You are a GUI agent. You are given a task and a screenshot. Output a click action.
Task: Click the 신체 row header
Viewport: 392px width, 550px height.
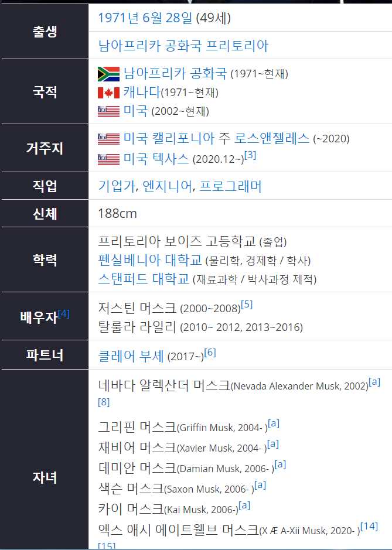point(45,214)
